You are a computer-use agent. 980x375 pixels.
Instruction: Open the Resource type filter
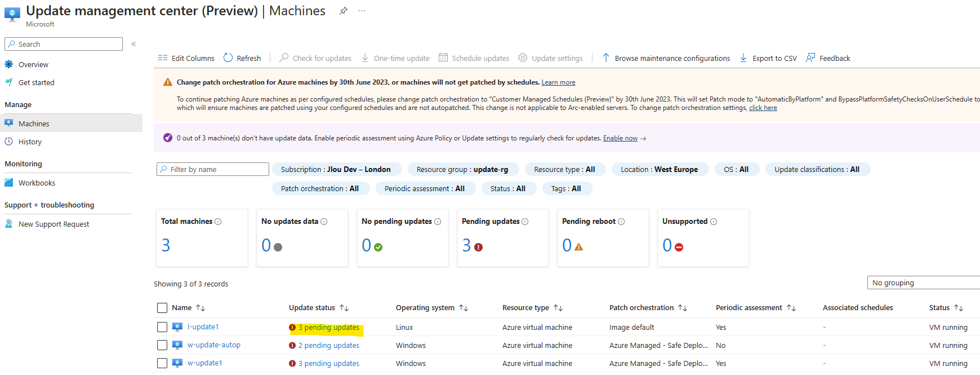pyautogui.click(x=565, y=169)
